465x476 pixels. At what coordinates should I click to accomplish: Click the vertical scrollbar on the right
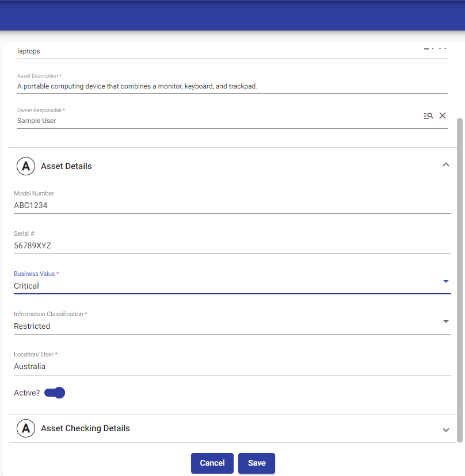tap(459, 276)
